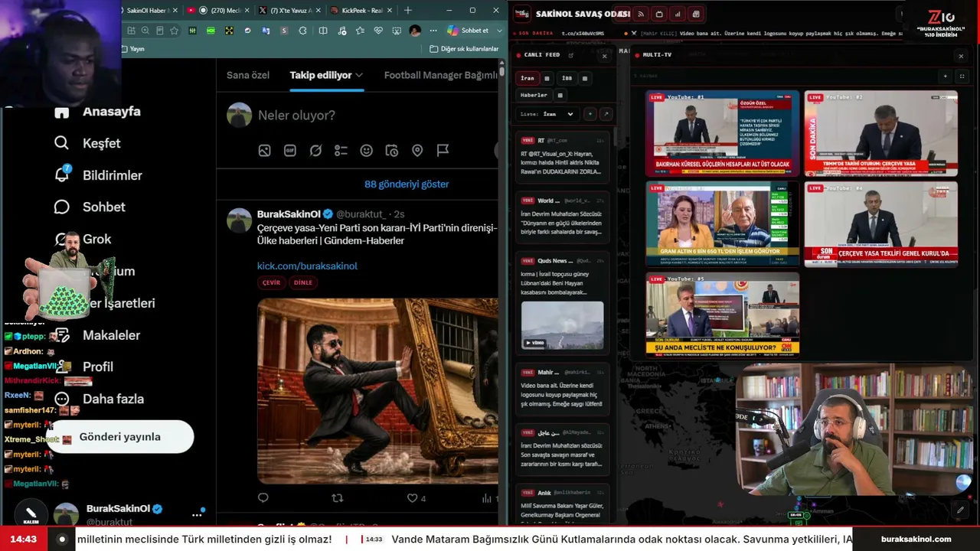
Task: Click the DİNLE listen button
Action: pyautogui.click(x=303, y=282)
